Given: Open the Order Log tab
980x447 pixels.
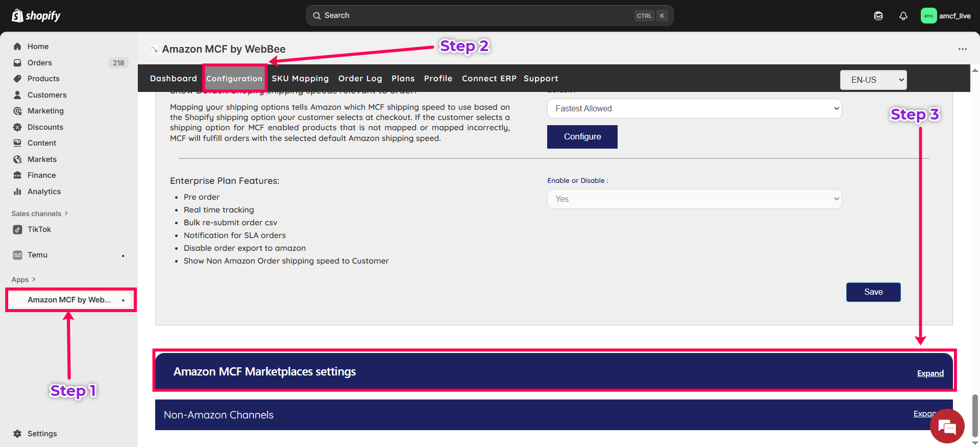Looking at the screenshot, I should [360, 79].
